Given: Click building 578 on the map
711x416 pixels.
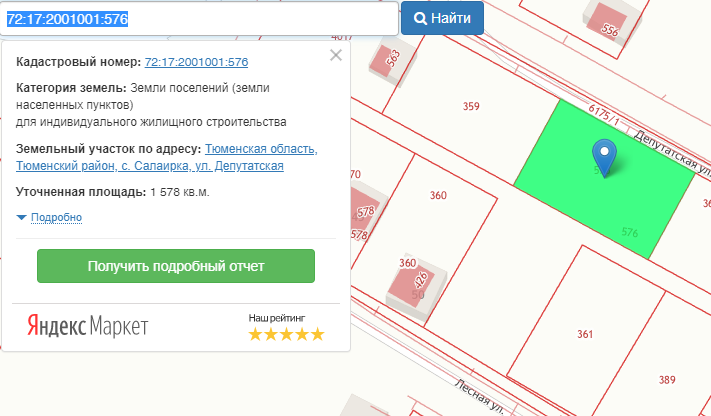Looking at the screenshot, I should point(363,212).
